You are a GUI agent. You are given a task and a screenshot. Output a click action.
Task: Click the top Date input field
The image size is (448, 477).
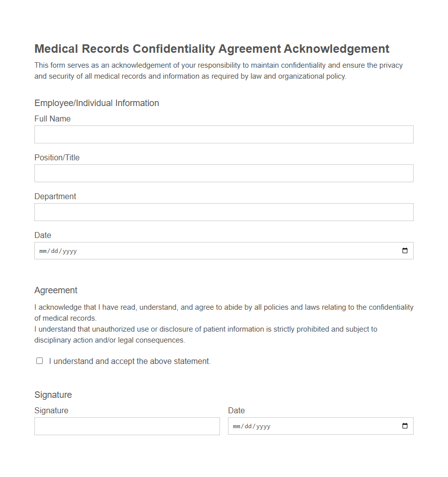pos(199,250)
